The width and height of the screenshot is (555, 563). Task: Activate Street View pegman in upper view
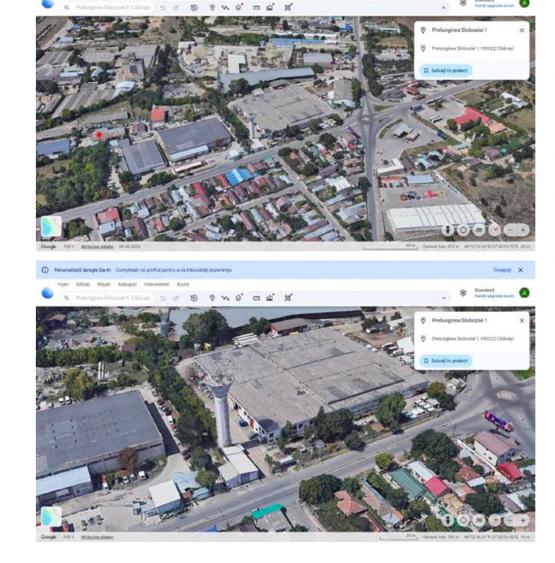[x=447, y=229]
